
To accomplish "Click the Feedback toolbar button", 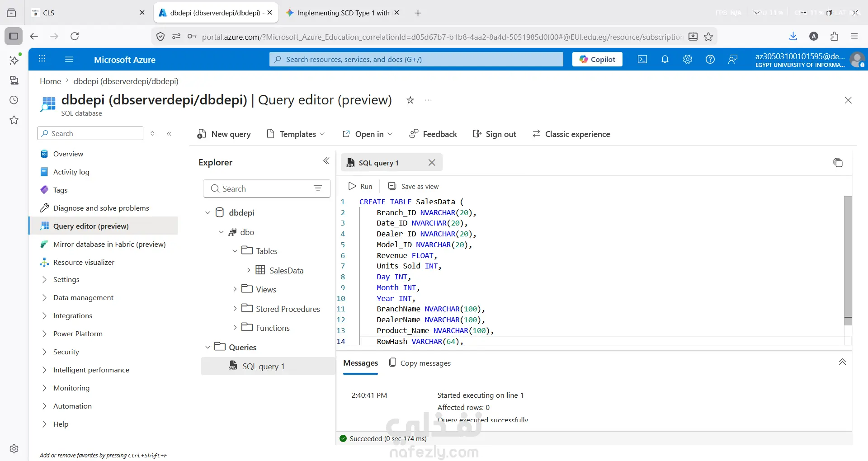I will click(x=433, y=134).
